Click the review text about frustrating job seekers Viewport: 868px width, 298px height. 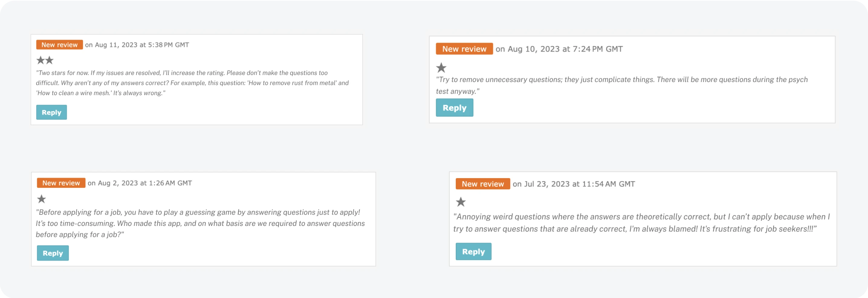(x=641, y=223)
